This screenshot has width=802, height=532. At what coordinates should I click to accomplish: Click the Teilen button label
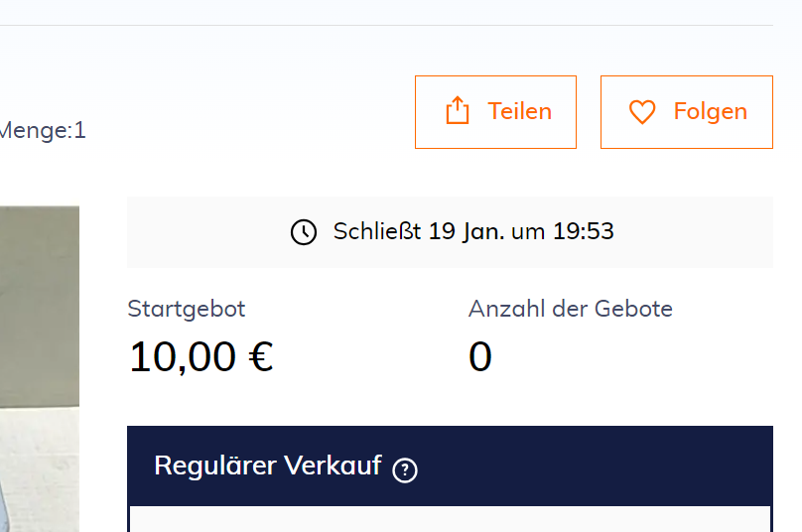pos(520,111)
